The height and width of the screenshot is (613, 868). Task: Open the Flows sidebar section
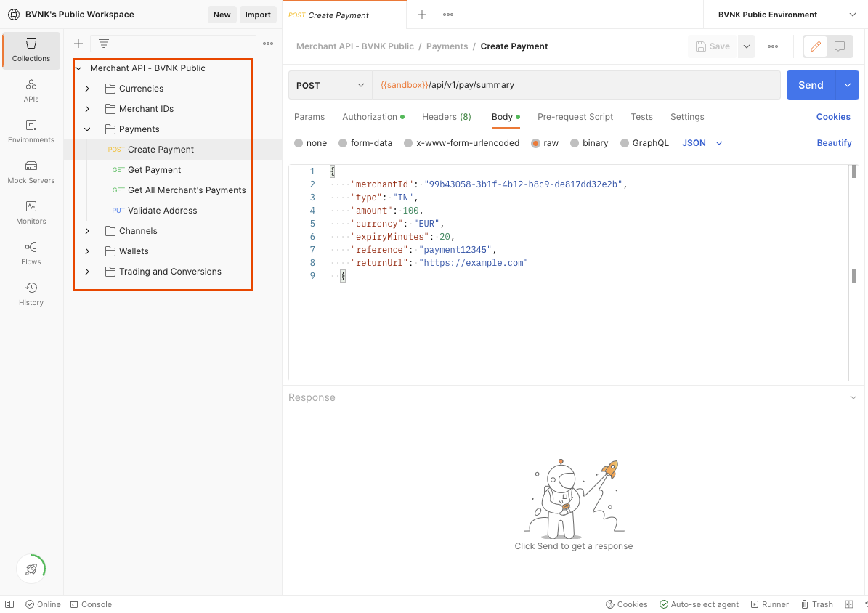coord(31,253)
